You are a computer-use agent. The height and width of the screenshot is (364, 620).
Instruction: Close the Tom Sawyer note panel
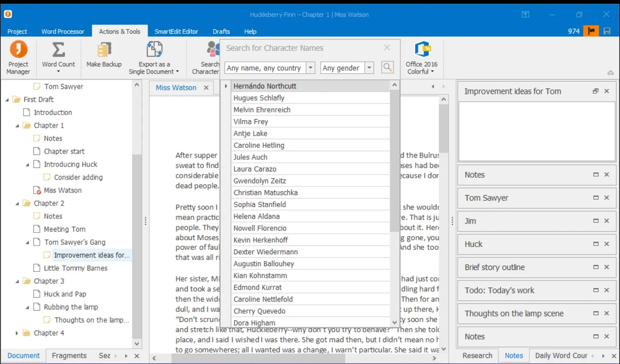tap(607, 198)
